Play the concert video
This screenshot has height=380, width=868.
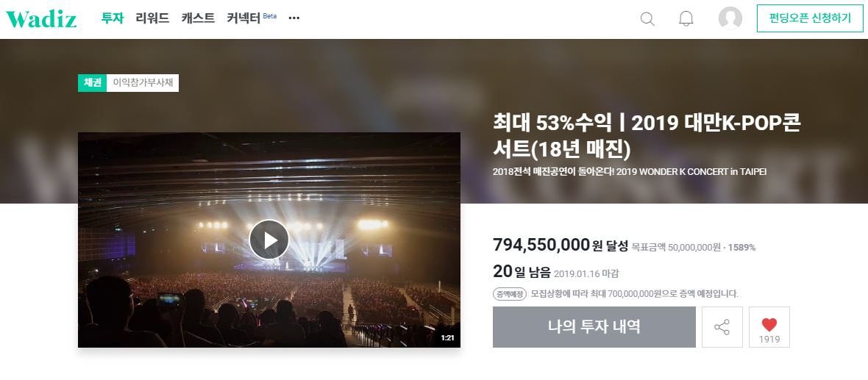pyautogui.click(x=269, y=240)
